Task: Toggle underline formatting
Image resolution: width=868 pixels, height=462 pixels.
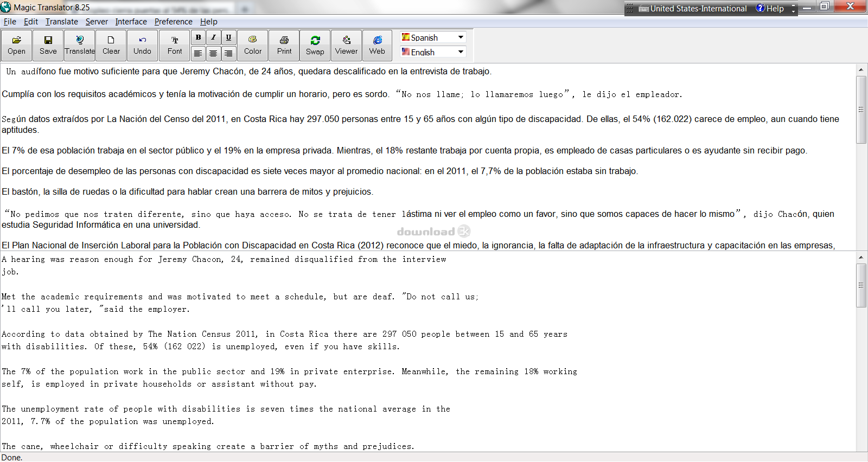Action: [x=228, y=37]
